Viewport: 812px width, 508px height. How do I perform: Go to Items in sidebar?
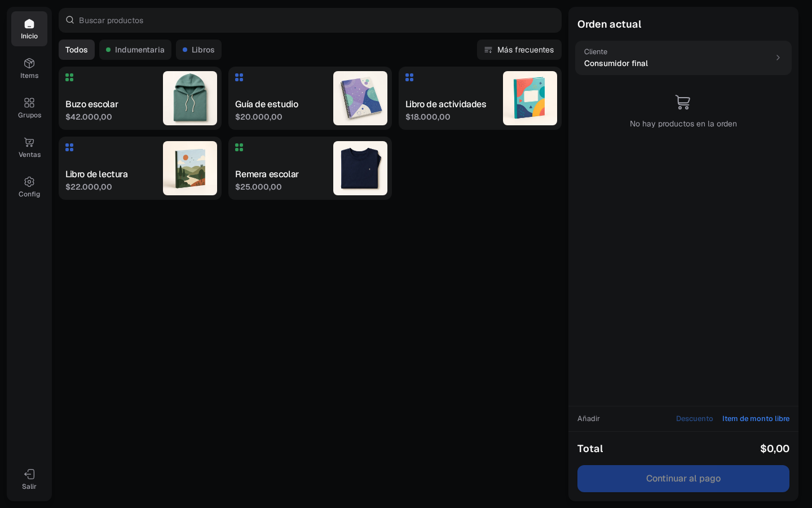point(29,68)
